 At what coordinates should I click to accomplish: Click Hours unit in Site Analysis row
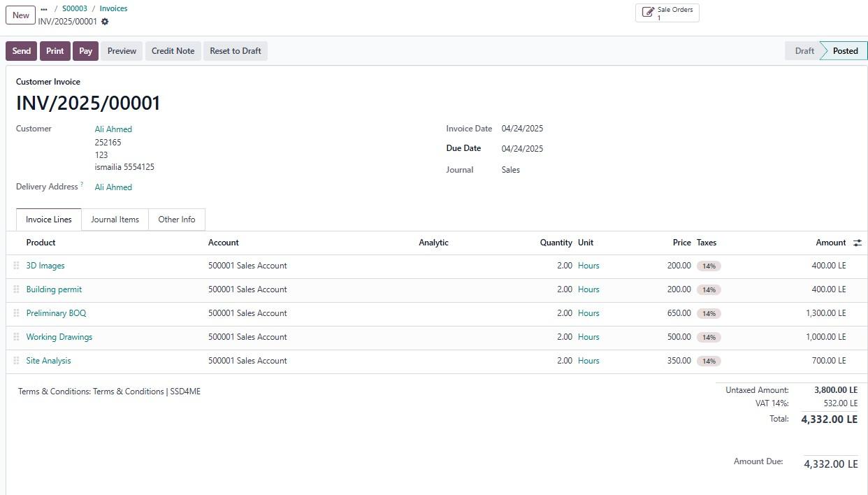click(x=588, y=361)
